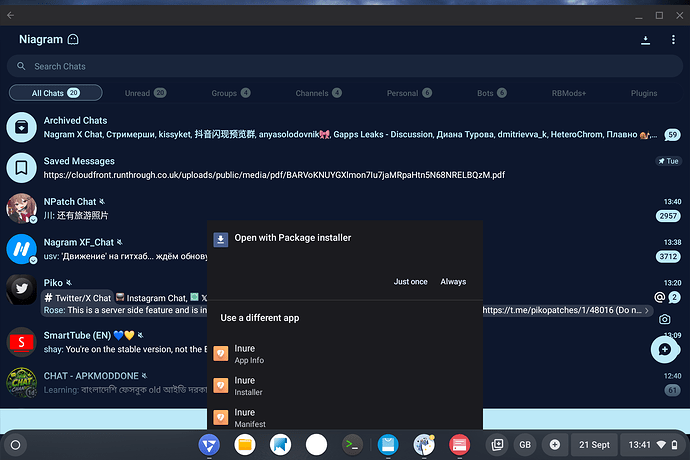Open the three-dot overflow menu
This screenshot has height=460, width=690.
(x=673, y=40)
